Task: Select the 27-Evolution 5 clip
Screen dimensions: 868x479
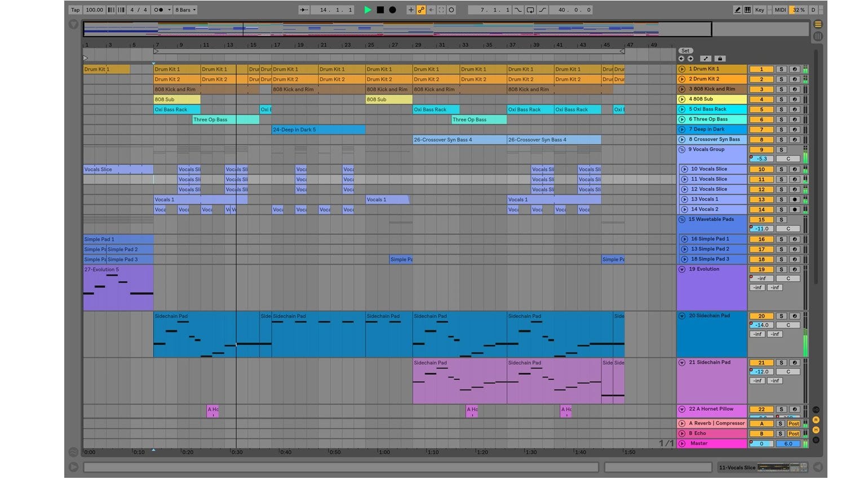Action: pos(118,288)
